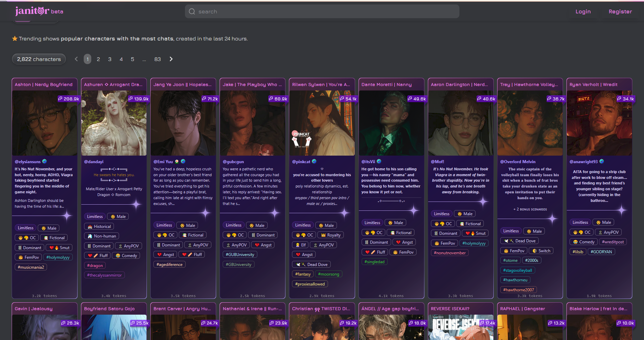The height and width of the screenshot is (340, 644).
Task: Go to previous page arrow
Action: coord(76,59)
